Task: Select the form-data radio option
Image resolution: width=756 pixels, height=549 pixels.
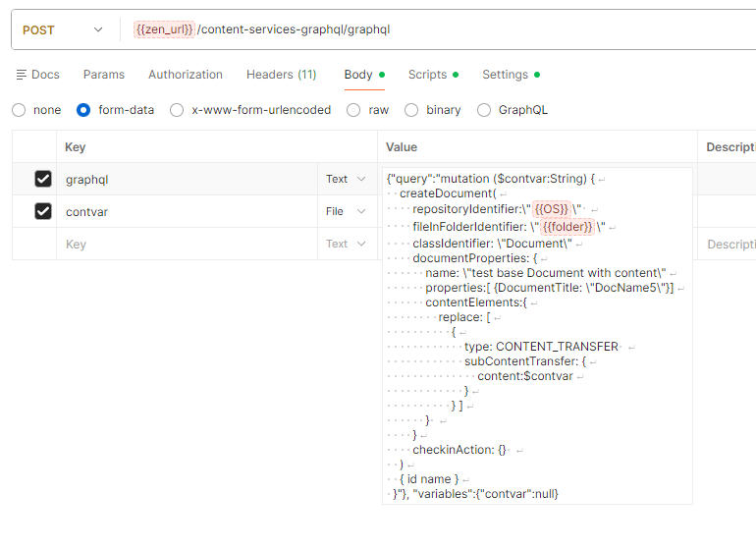Action: pos(83,110)
